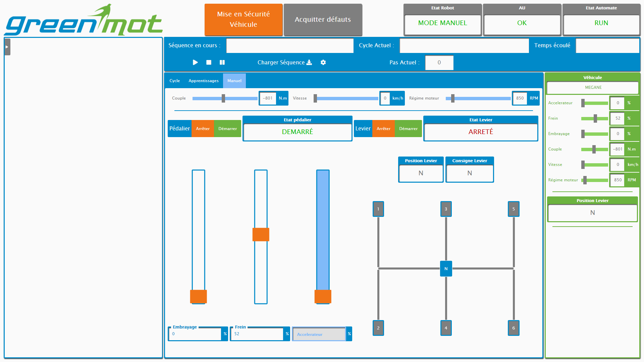Click the Accelerateur slider in Véhicule panel

click(x=595, y=103)
